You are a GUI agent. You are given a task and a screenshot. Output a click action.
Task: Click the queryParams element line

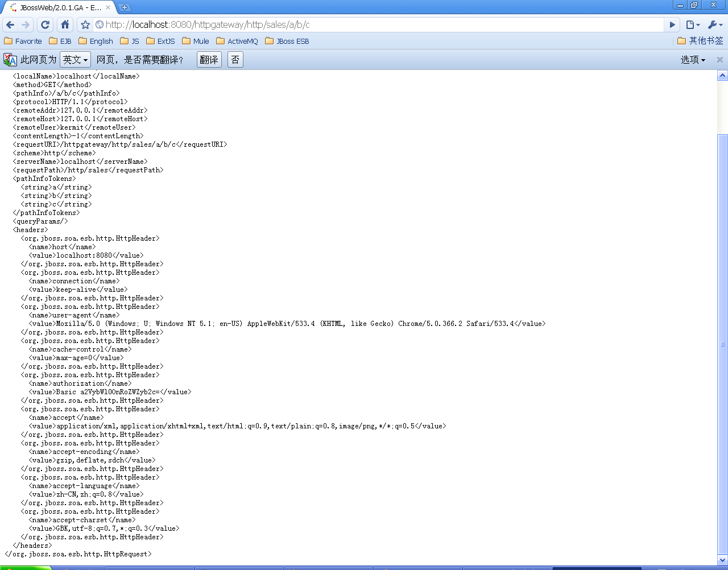[x=40, y=221]
